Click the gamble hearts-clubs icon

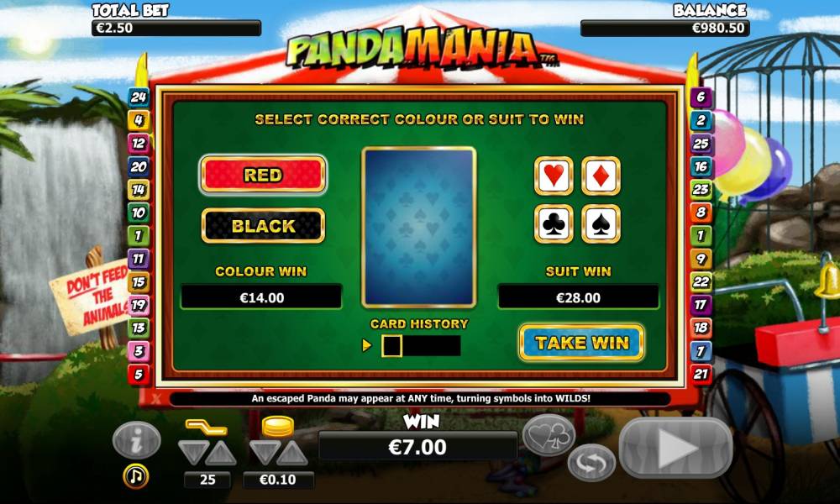pyautogui.click(x=549, y=435)
